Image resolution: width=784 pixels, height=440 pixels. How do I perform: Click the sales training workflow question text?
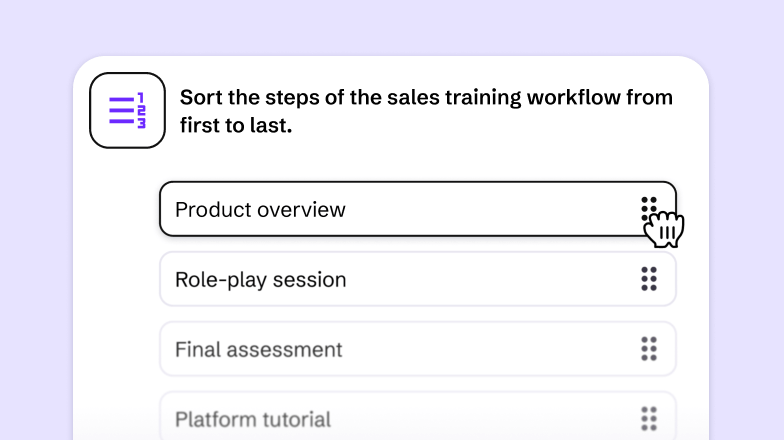pos(426,98)
